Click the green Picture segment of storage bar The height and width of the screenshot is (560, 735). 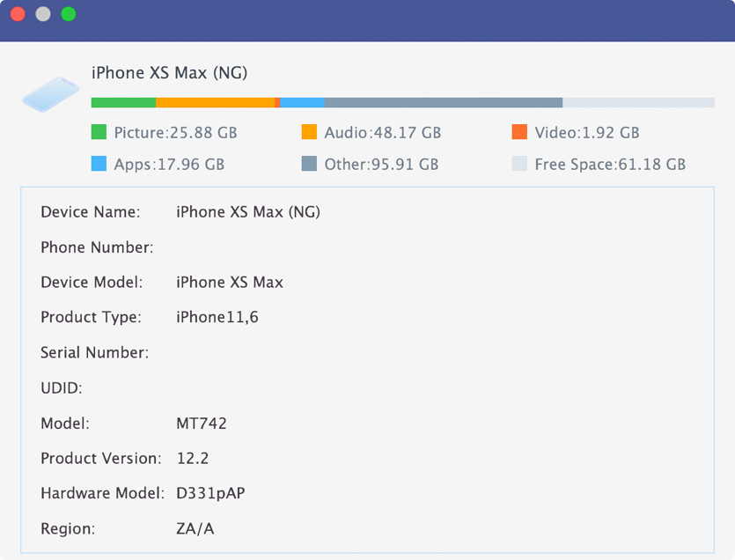[x=123, y=103]
